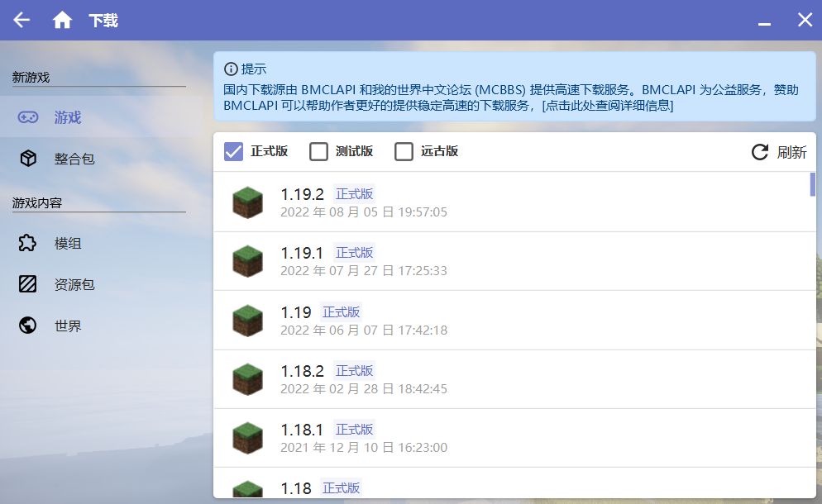Screen dimensions: 822x504
Task: Go back with the left arrow icon
Action: [22, 20]
